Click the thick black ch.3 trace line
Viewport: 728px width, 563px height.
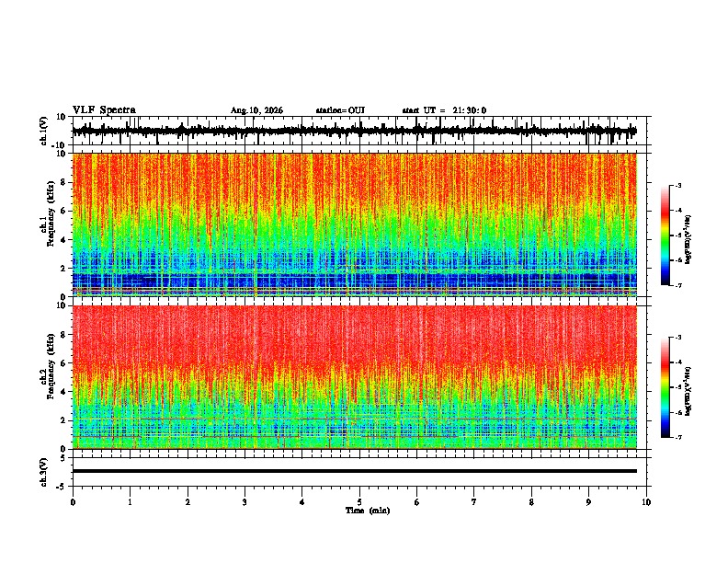click(x=354, y=471)
